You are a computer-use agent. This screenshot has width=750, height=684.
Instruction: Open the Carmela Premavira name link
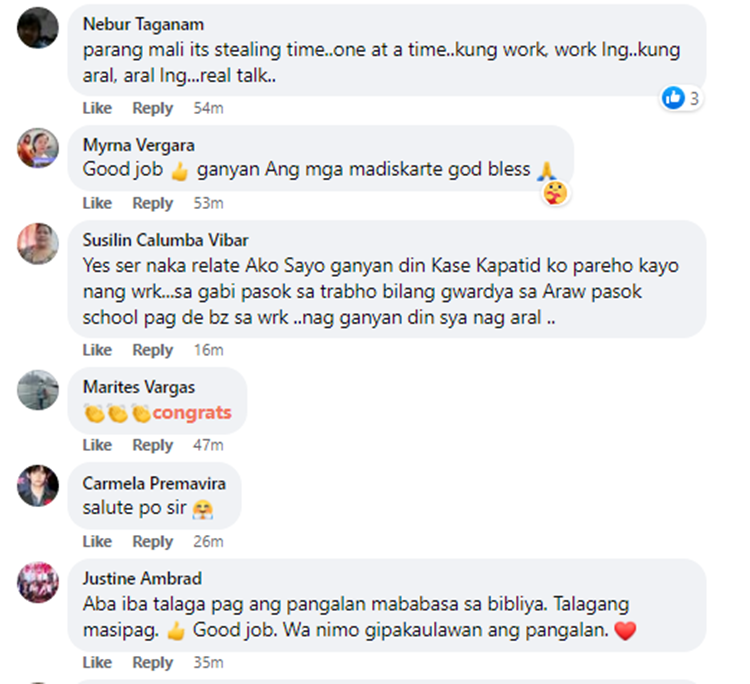(x=154, y=483)
